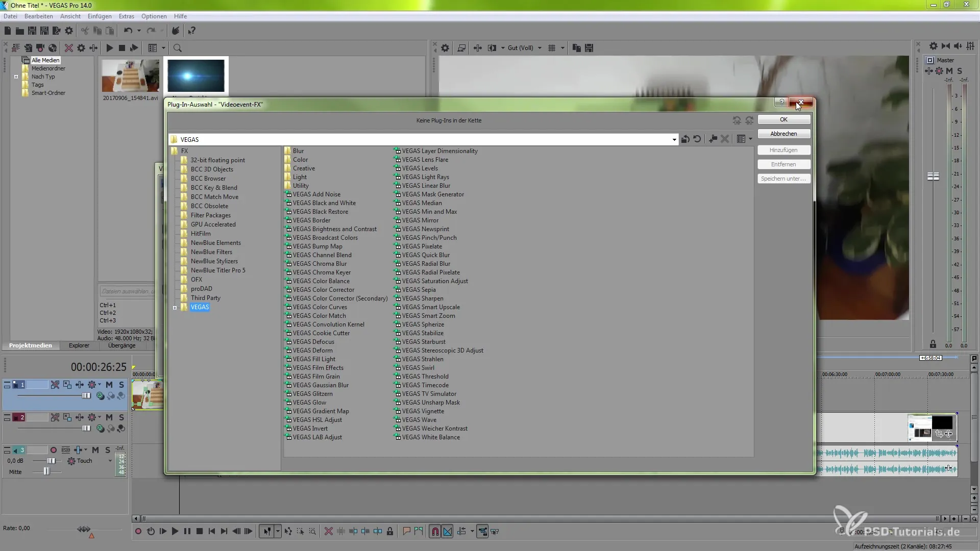Open edit tool selector dropdown arrow
The width and height of the screenshot is (980, 551).
click(x=278, y=531)
